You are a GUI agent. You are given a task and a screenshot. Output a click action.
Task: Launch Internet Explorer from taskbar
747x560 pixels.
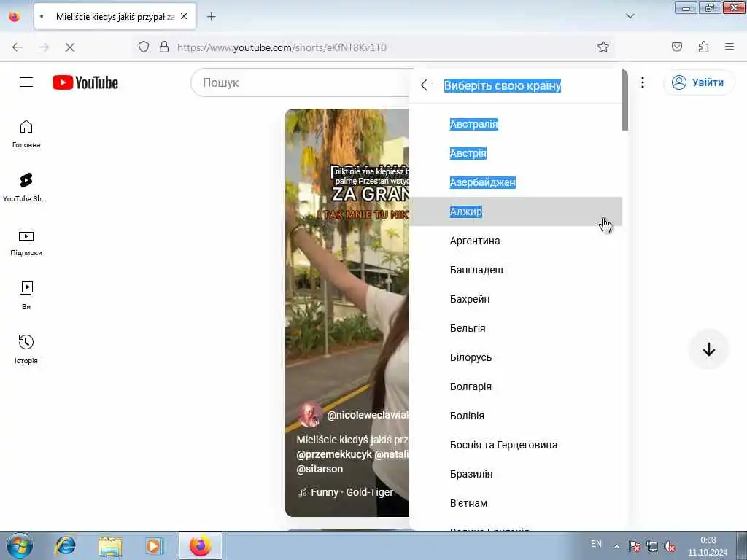click(x=65, y=545)
